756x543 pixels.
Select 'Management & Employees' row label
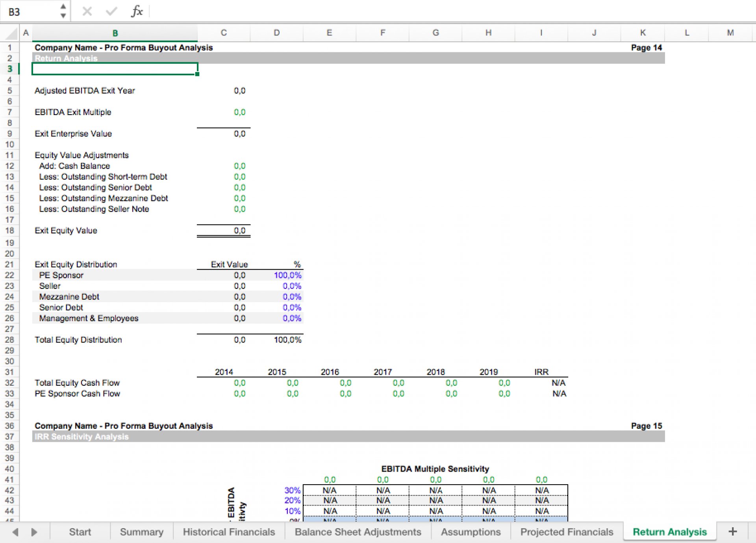tap(89, 318)
